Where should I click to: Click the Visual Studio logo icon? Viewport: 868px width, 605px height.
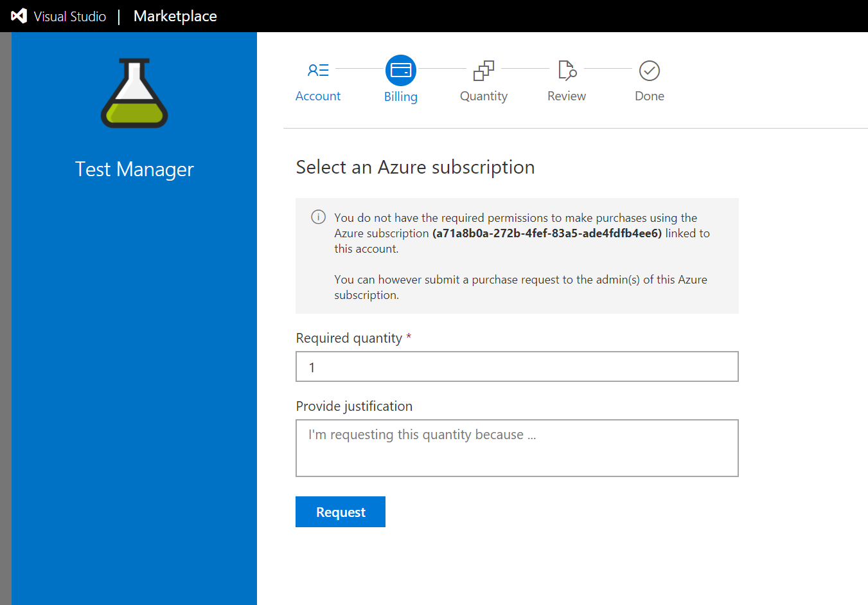(19, 16)
